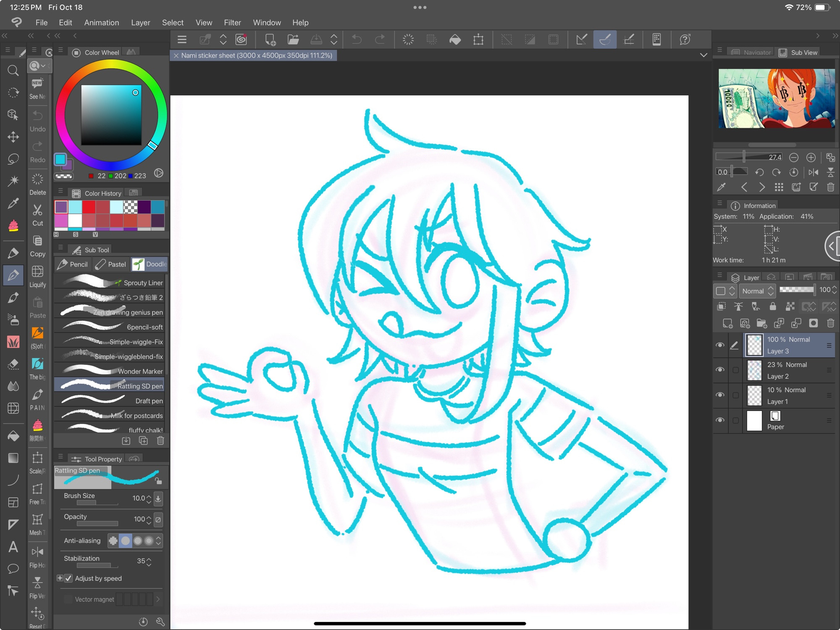Click the Zoom out icon in Sub View
840x630 pixels.
point(793,158)
